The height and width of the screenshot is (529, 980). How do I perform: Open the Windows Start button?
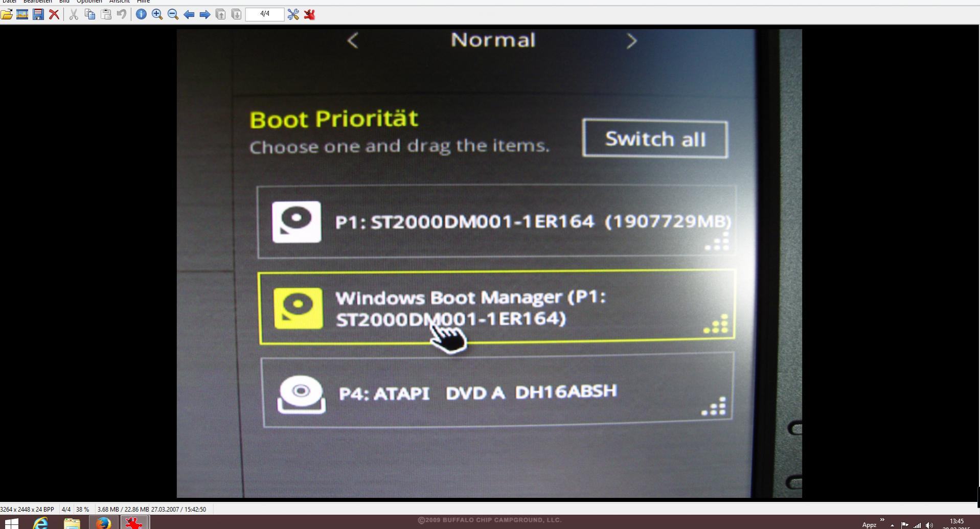11,523
